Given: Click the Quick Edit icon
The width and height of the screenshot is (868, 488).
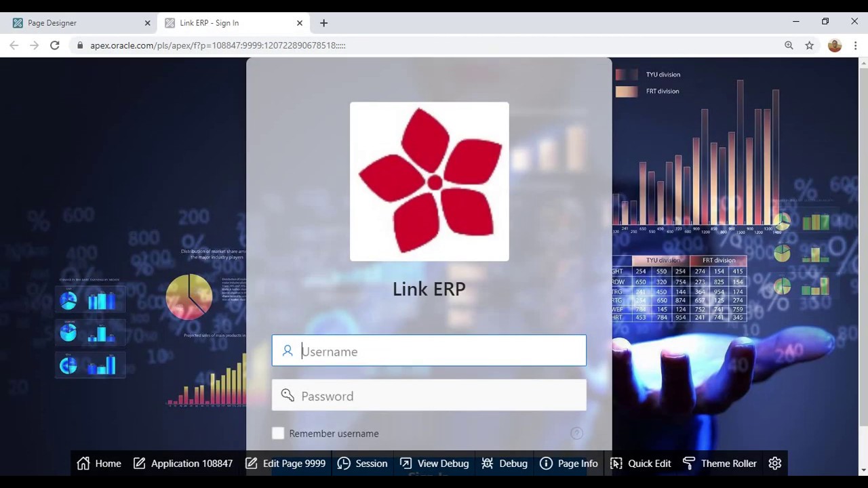Looking at the screenshot, I should coord(616,464).
